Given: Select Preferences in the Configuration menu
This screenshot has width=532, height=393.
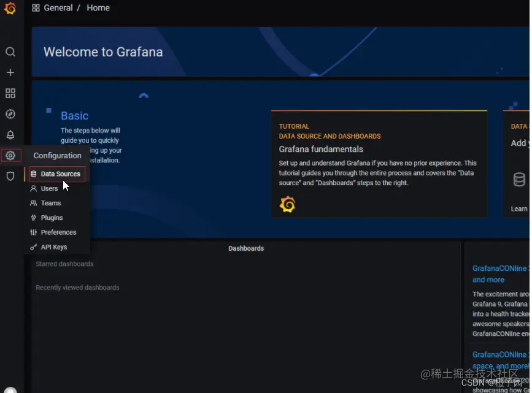Looking at the screenshot, I should [x=59, y=232].
